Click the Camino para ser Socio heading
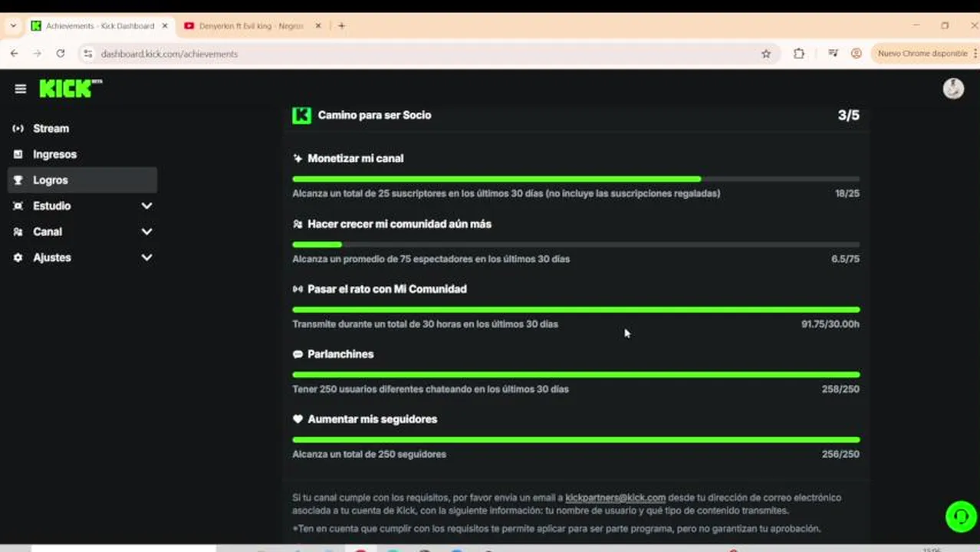Image resolution: width=980 pixels, height=552 pixels. 374,115
